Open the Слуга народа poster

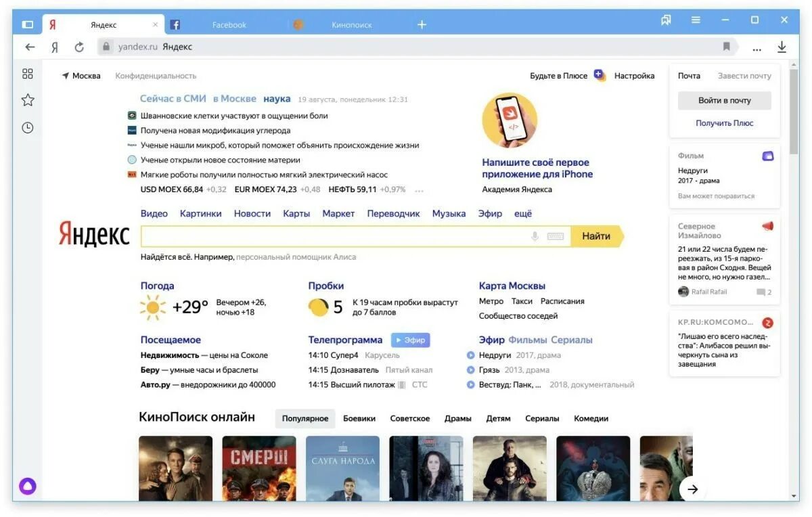point(342,468)
